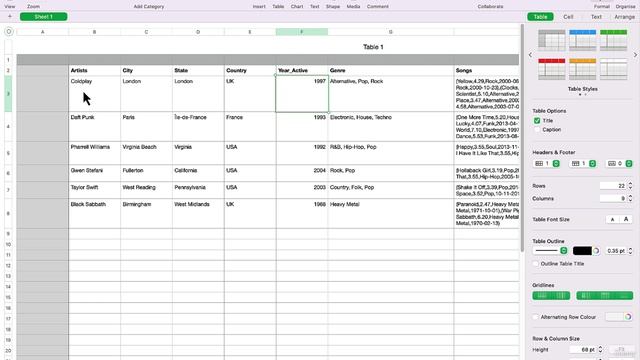640x360 pixels.
Task: Show next table styles with right arrow
Action: coord(635,55)
